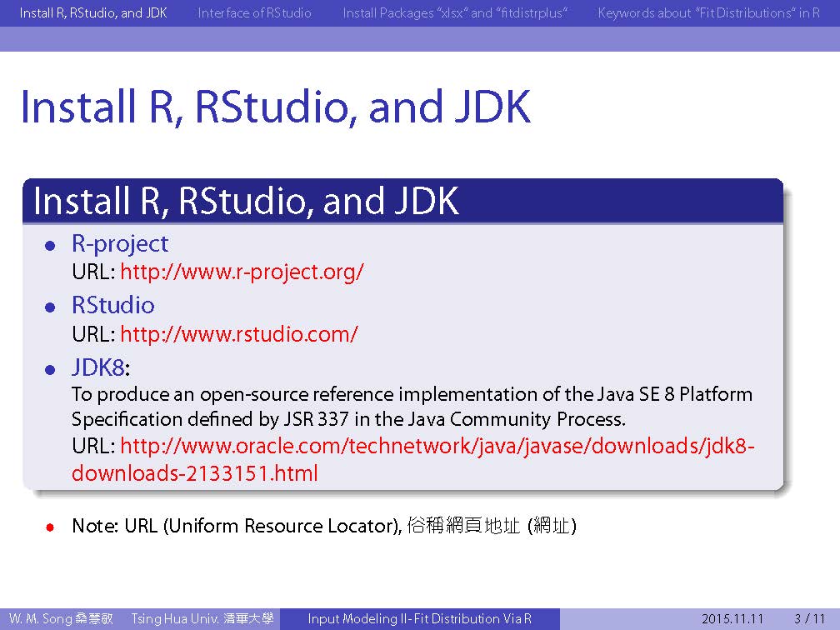The width and height of the screenshot is (840, 630).
Task: Click the "3 / 11" page counter
Action: pyautogui.click(x=809, y=619)
